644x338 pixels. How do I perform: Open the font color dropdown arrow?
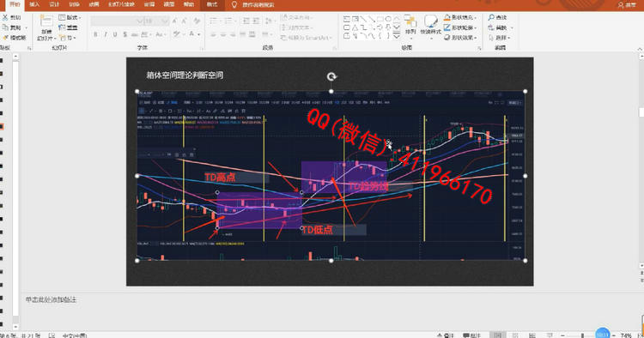click(x=199, y=34)
